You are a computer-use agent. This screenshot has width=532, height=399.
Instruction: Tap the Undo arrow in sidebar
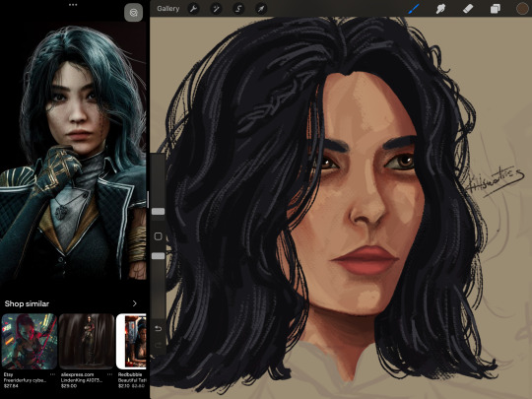[x=158, y=328]
